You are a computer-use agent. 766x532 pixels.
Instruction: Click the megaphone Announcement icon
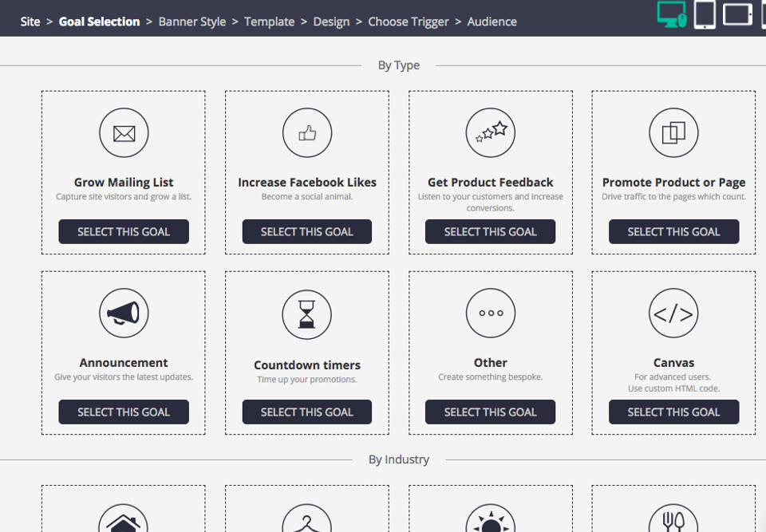[124, 313]
